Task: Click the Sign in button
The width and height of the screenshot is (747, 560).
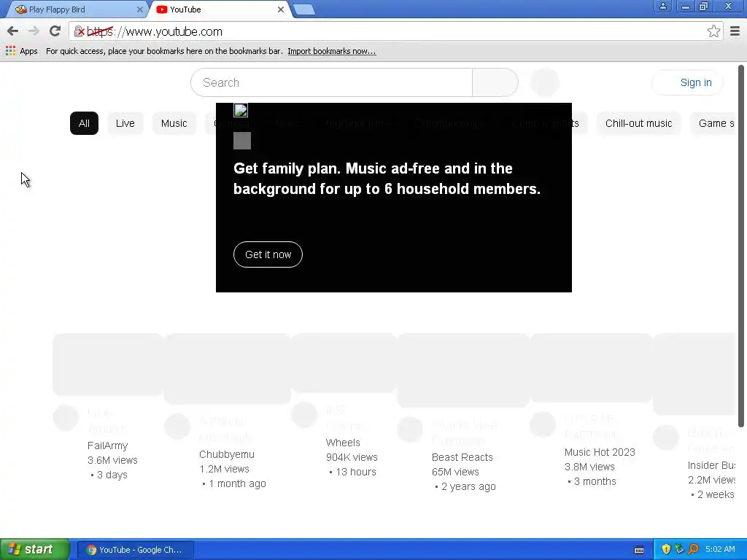Action: [x=687, y=82]
